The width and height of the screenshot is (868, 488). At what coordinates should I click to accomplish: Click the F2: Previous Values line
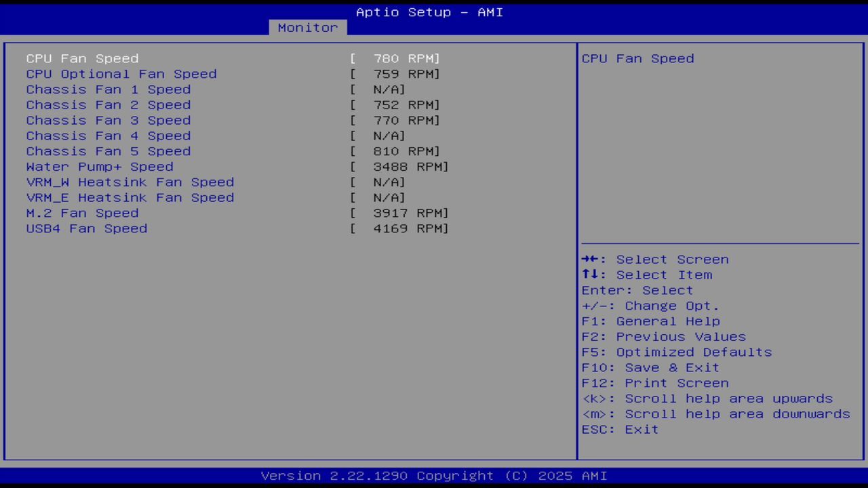[x=664, y=337]
